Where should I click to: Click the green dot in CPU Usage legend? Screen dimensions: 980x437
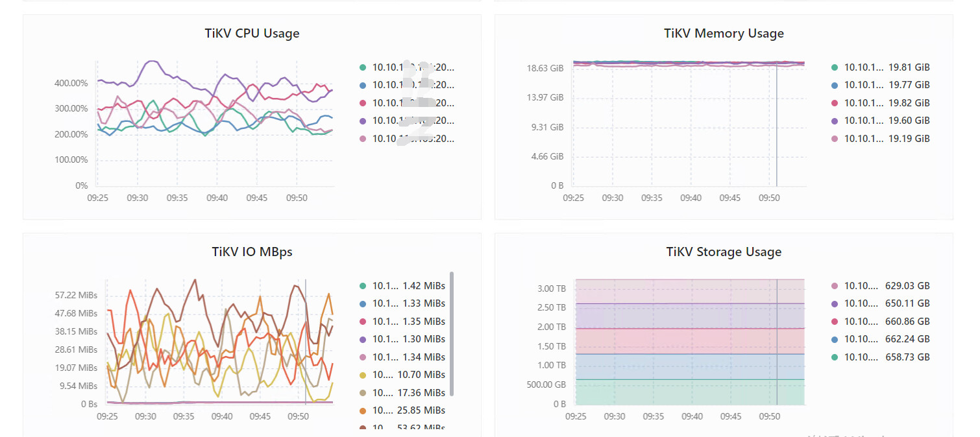(x=363, y=67)
